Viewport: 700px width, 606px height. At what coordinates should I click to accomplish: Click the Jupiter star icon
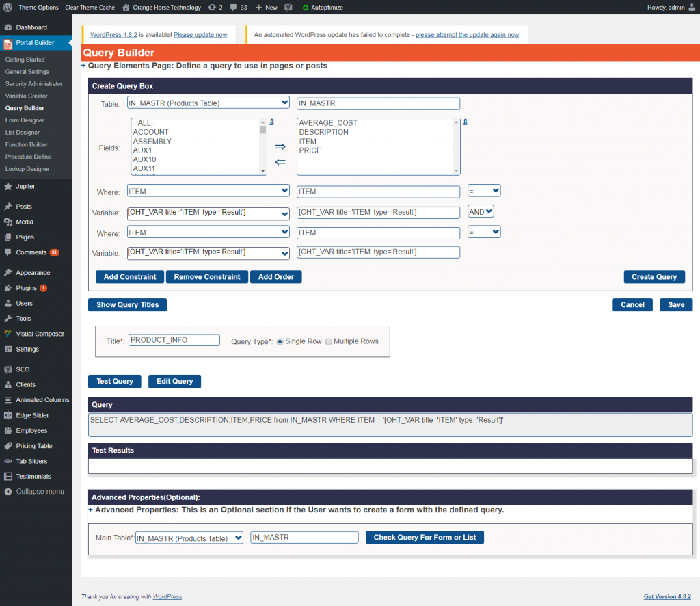pos(8,186)
